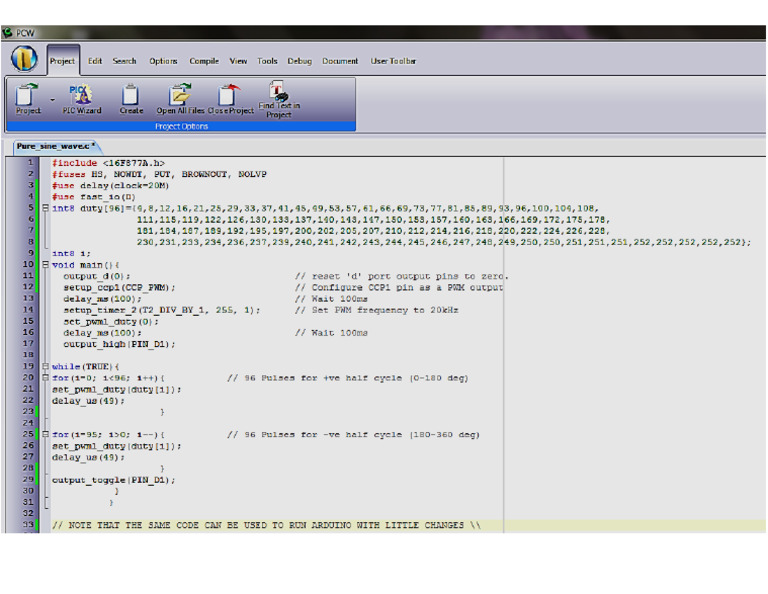Click Find Text in Project icon
Image resolution: width=768 pixels, height=594 pixels.
[279, 99]
